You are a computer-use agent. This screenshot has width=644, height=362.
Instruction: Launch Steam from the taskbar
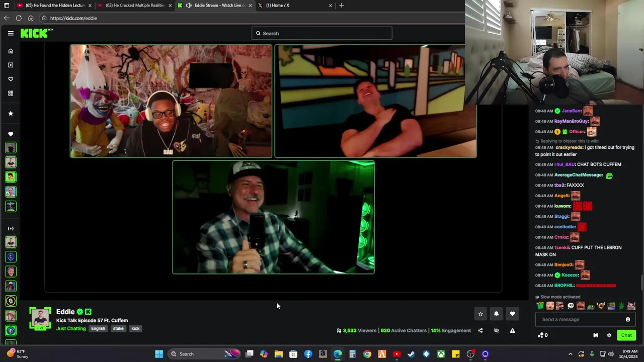[x=411, y=354]
